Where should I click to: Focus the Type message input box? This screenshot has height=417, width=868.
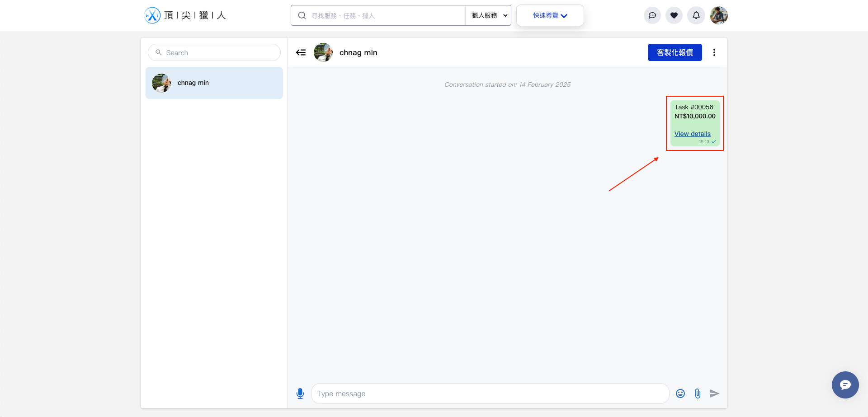click(490, 394)
